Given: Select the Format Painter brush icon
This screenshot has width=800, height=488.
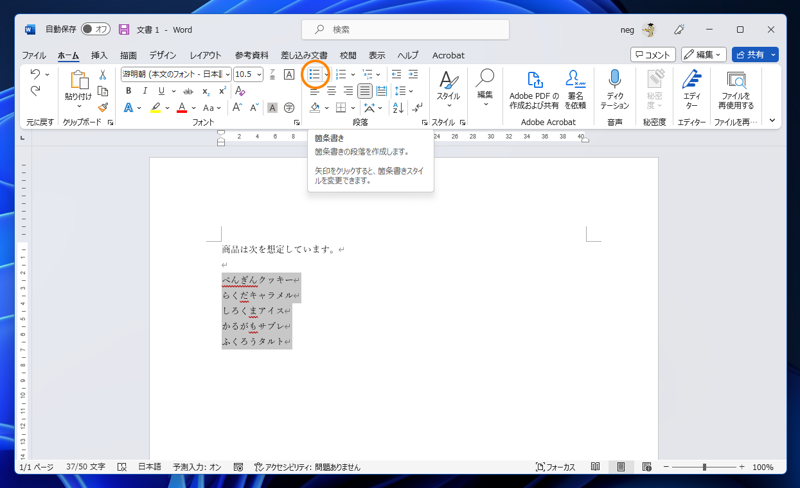Looking at the screenshot, I should [103, 107].
